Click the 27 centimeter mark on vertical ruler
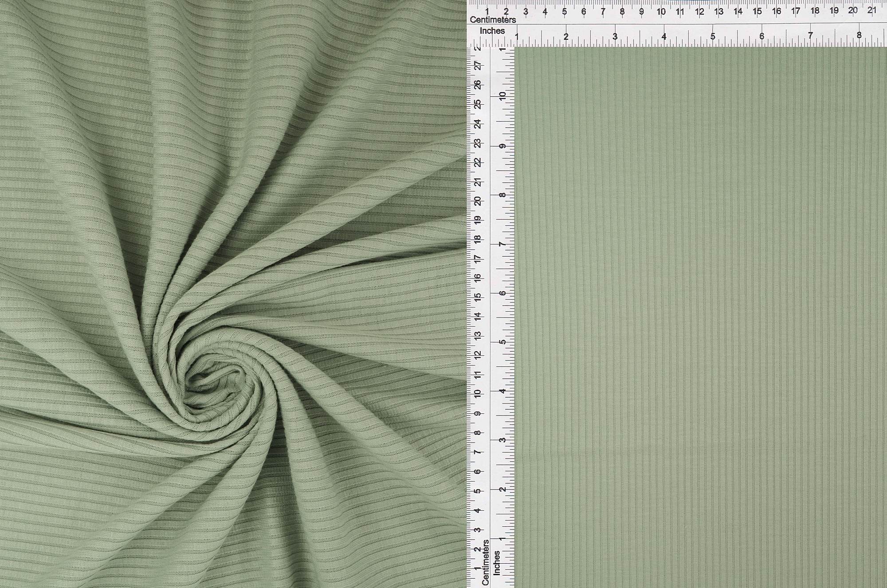This screenshot has height=588, width=887. pyautogui.click(x=478, y=66)
